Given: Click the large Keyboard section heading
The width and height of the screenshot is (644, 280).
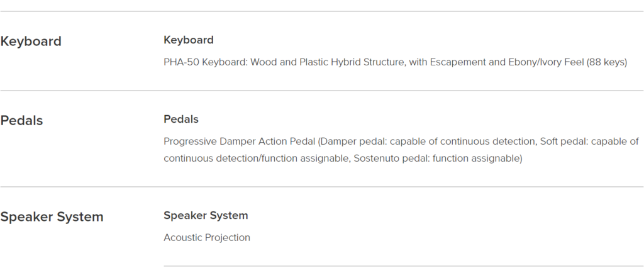Looking at the screenshot, I should (x=31, y=42).
